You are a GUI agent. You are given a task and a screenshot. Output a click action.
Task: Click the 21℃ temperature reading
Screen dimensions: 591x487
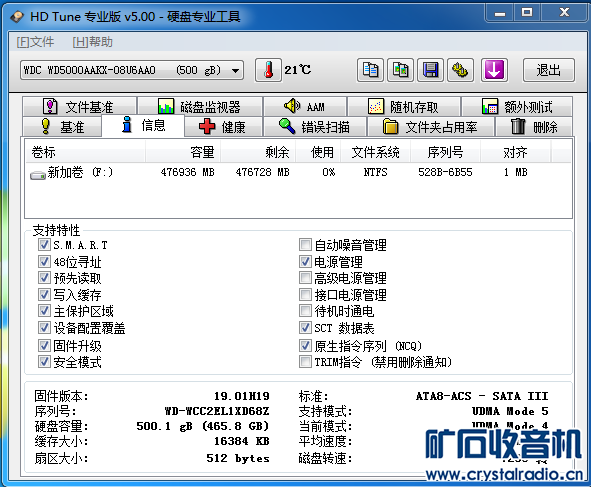point(297,70)
